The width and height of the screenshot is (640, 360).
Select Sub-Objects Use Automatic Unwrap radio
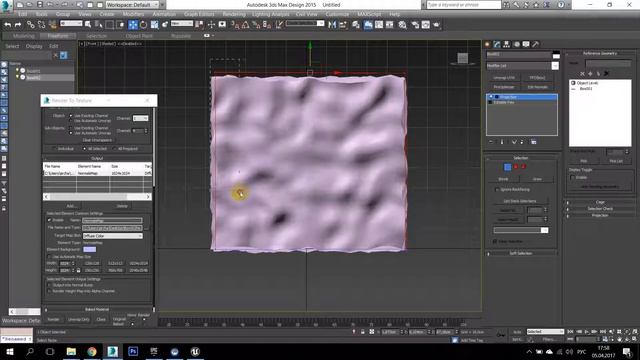tap(71, 133)
